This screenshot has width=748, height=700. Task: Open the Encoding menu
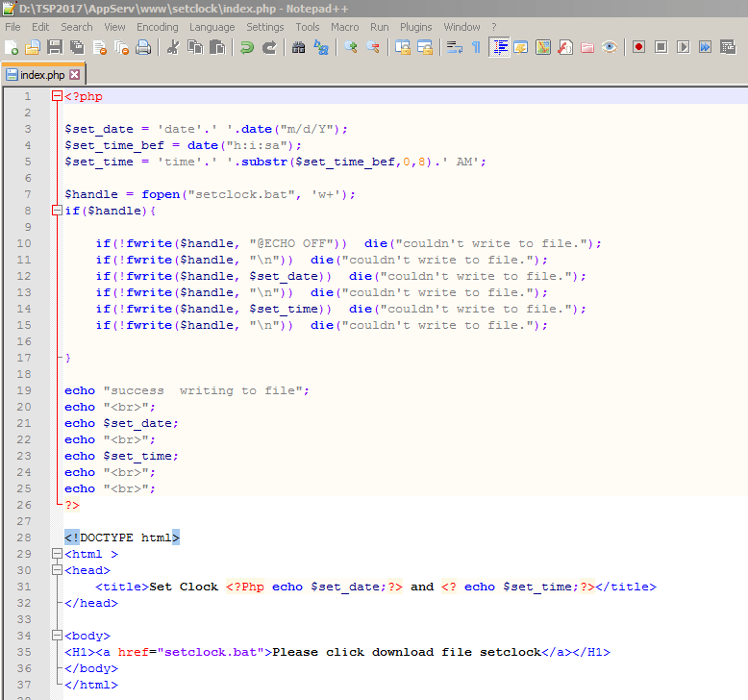click(157, 27)
